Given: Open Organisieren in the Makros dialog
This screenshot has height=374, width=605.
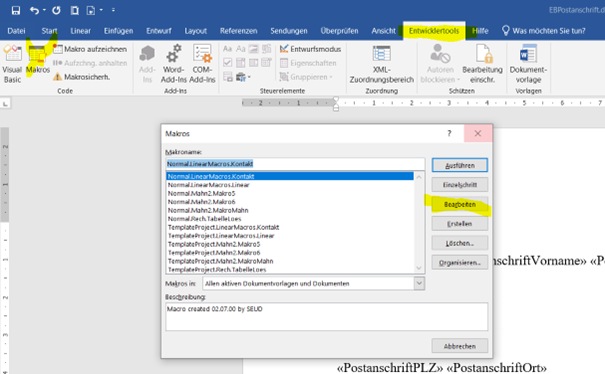Looking at the screenshot, I should pos(460,263).
